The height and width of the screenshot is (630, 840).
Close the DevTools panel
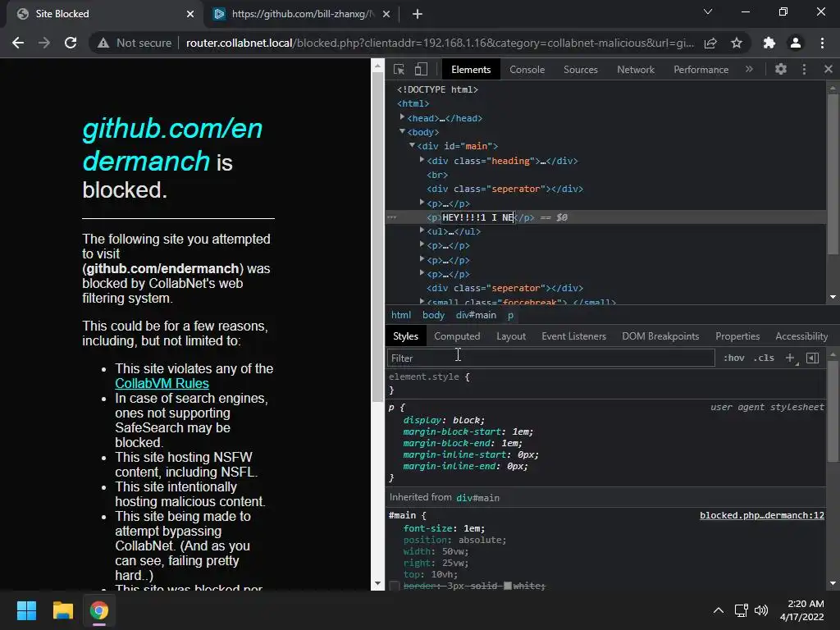tap(829, 69)
